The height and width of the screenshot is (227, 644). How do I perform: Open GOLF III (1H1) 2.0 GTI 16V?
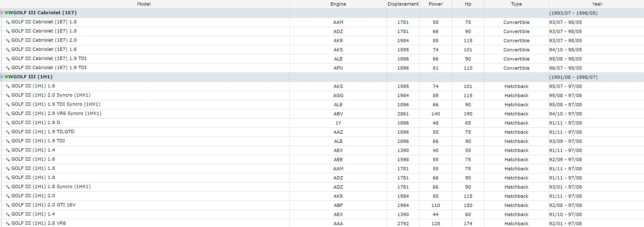point(43,205)
